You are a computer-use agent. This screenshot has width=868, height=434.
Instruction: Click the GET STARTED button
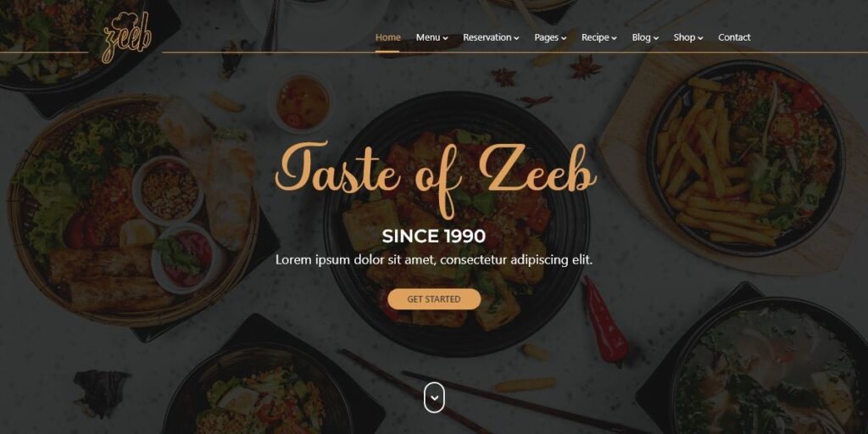(434, 299)
